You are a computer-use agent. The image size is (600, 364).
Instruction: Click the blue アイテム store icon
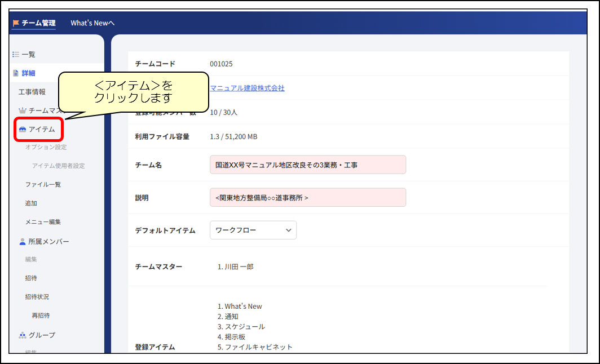pos(23,129)
